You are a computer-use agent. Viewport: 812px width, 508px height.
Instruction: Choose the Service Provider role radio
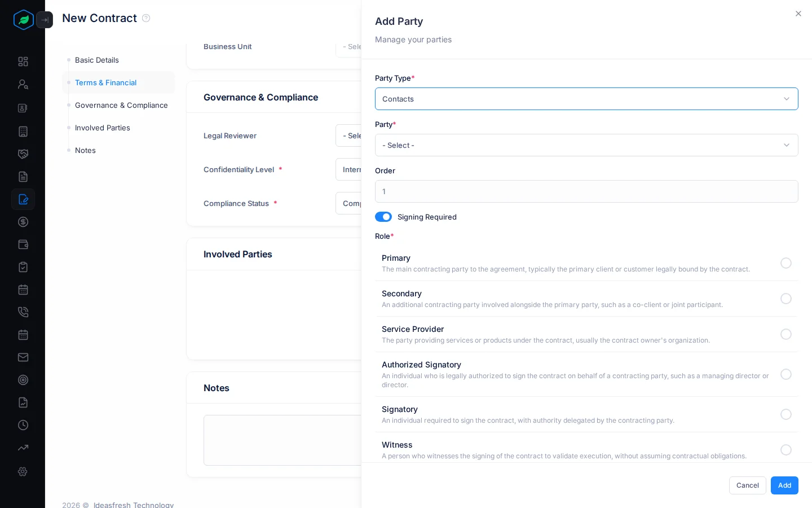(x=786, y=334)
